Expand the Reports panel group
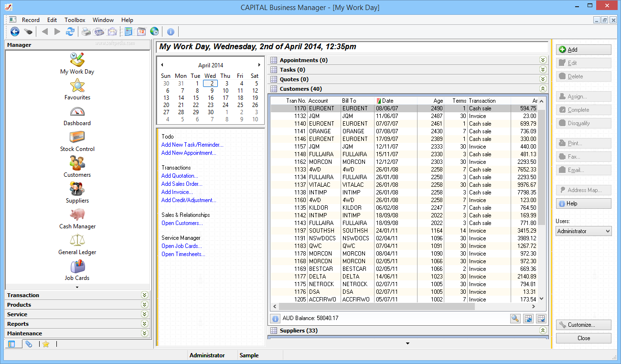Image resolution: width=621 pixels, height=364 pixels. tap(144, 324)
